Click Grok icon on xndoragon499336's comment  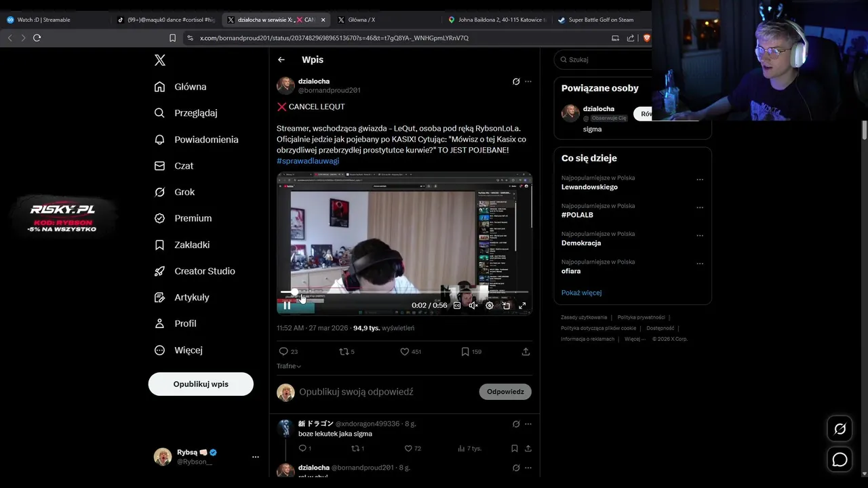516,424
